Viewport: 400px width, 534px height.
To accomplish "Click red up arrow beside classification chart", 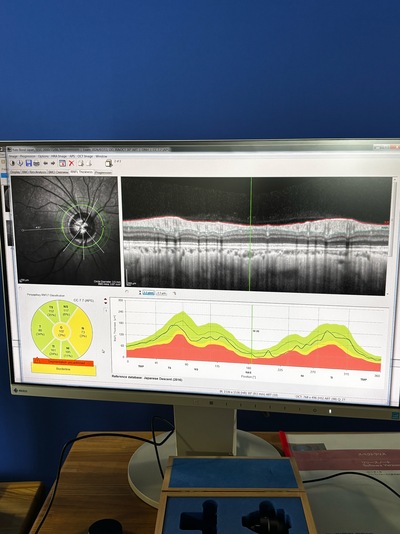I will 106,299.
